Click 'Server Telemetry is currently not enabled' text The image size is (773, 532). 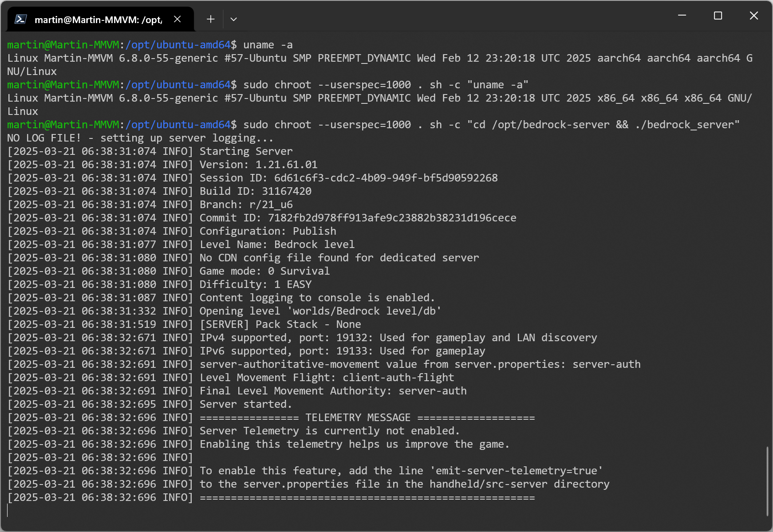[330, 431]
